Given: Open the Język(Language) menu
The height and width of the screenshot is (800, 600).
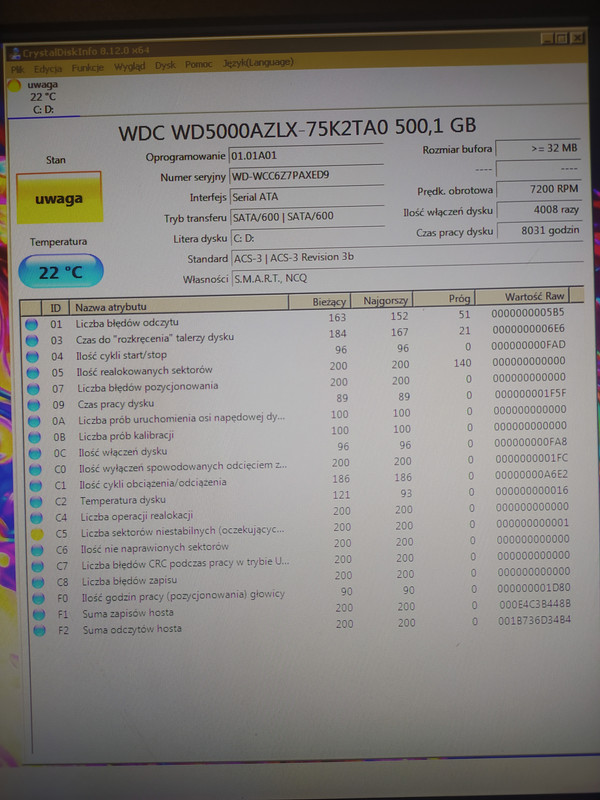Looking at the screenshot, I should click(258, 63).
